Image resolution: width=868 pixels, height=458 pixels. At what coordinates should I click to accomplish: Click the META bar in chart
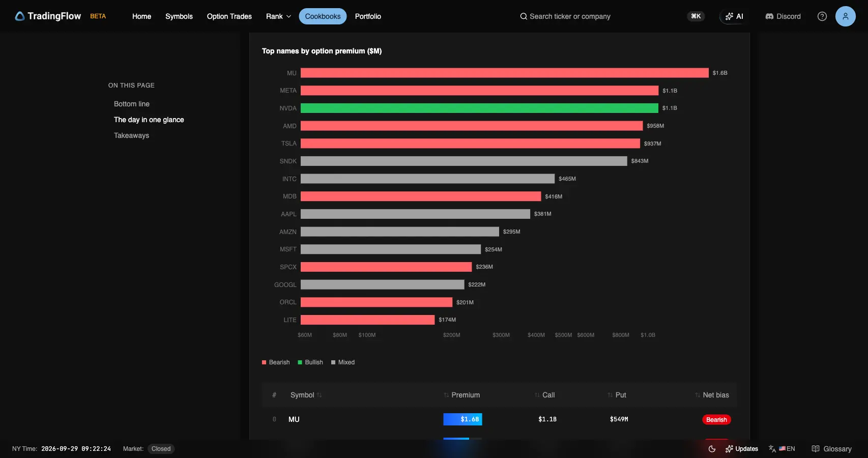click(x=479, y=91)
